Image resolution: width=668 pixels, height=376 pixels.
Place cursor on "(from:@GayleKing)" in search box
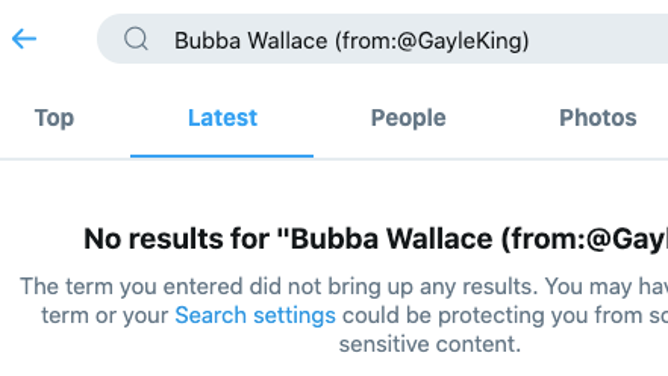(432, 41)
